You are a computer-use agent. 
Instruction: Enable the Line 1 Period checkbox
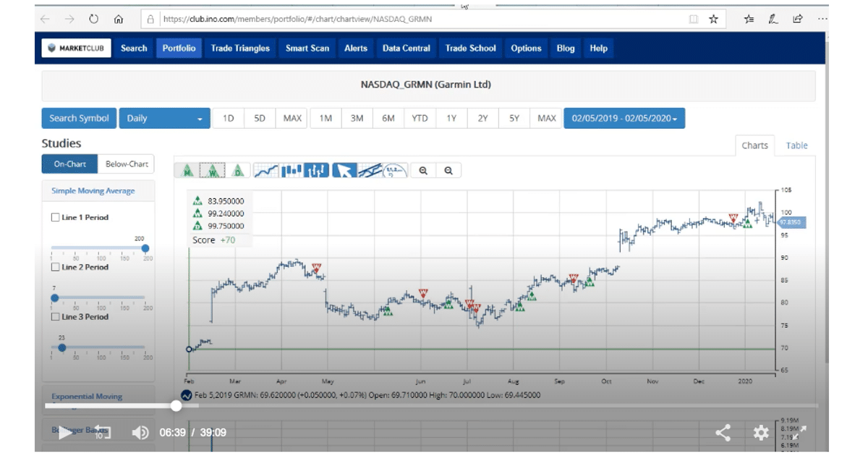pyautogui.click(x=56, y=217)
